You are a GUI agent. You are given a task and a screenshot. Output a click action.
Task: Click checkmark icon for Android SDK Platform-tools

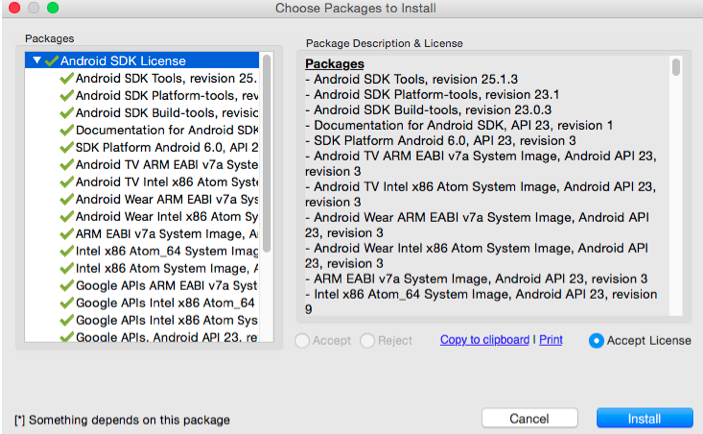[x=67, y=95]
